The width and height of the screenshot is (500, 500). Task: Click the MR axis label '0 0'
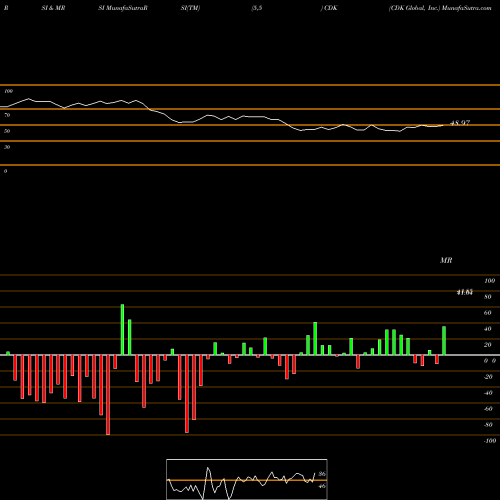tap(490, 361)
